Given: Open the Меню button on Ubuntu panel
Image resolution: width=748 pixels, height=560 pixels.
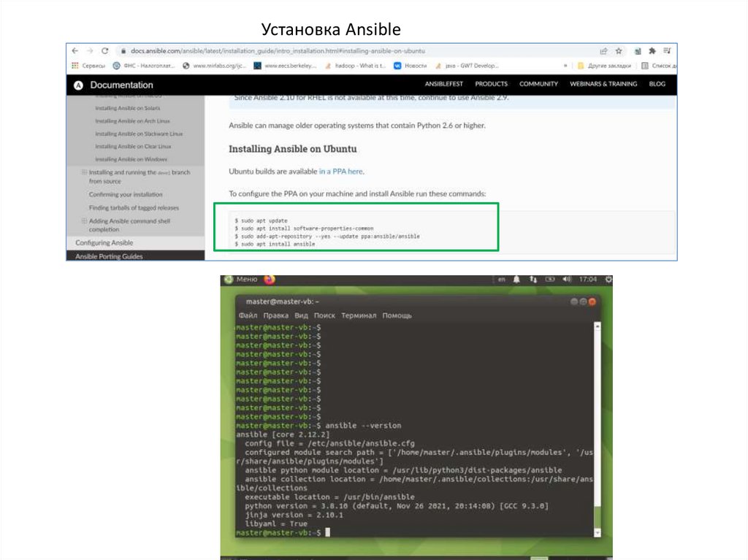Looking at the screenshot, I should point(241,280).
